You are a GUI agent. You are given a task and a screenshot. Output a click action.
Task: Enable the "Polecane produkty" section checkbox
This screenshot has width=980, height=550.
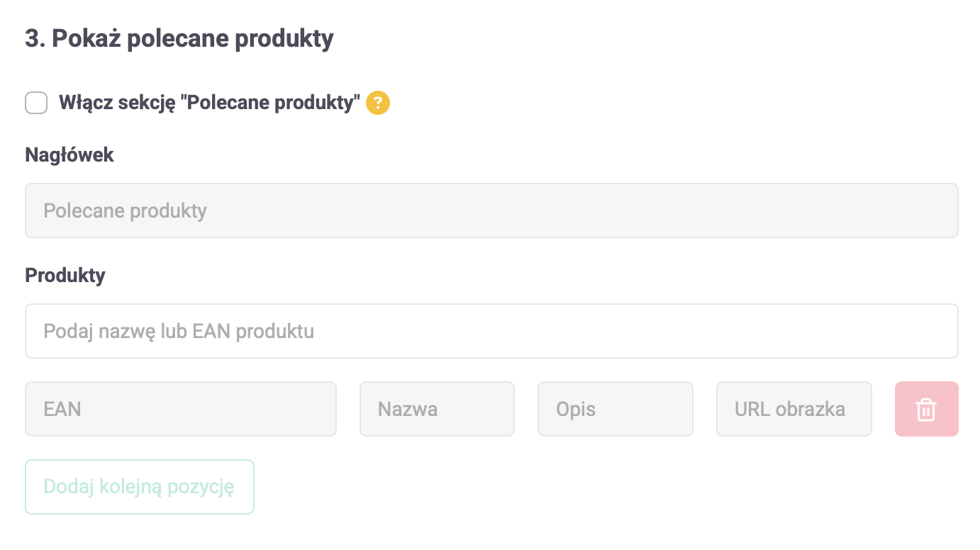(36, 103)
